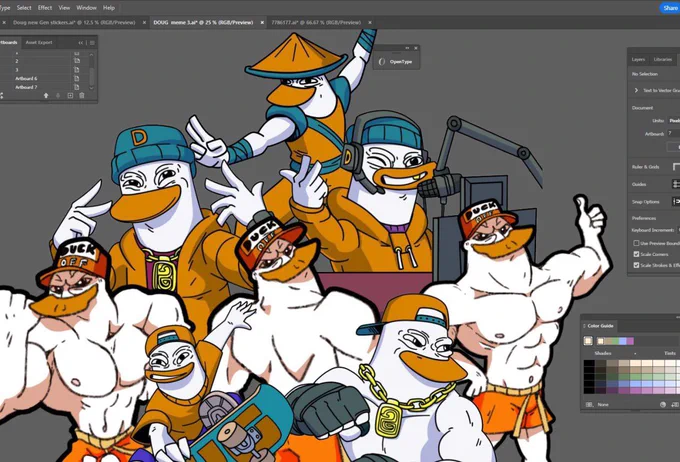Close the Doug new Gen stickers.ai tab
The height and width of the screenshot is (462, 680).
144,23
